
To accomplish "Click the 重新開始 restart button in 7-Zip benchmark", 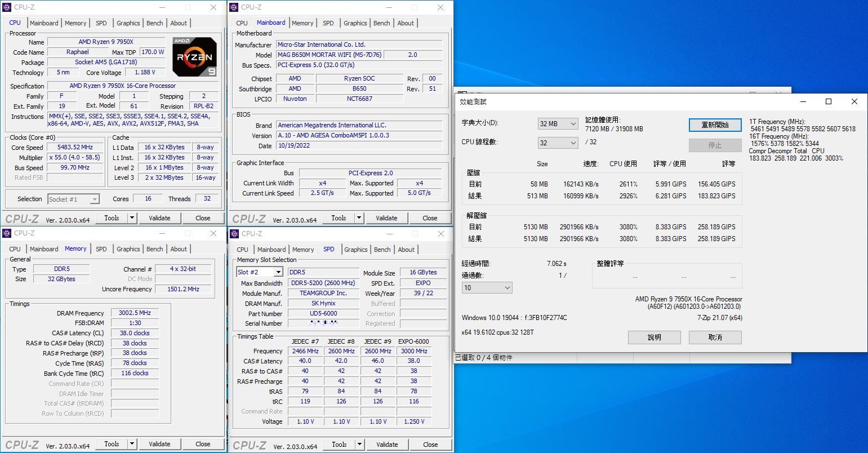I will 715,125.
